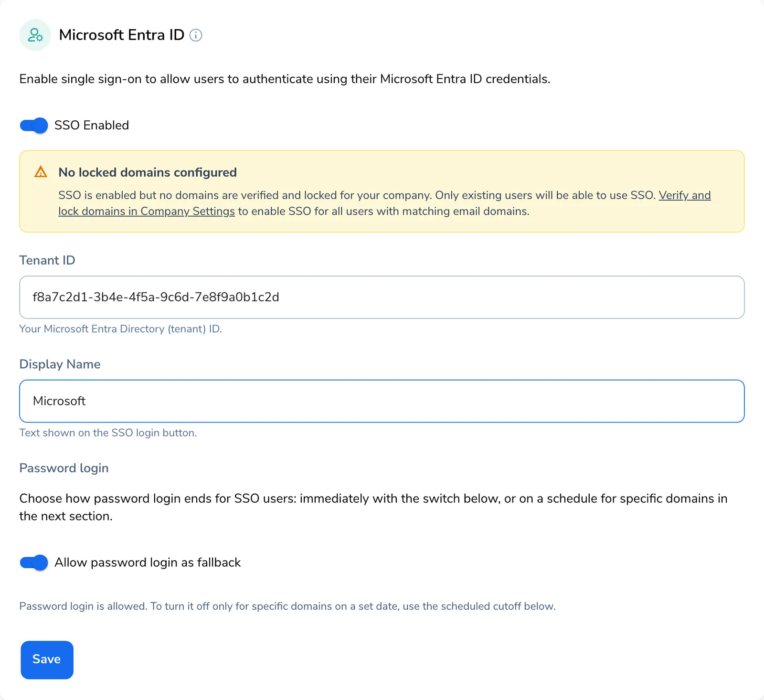The height and width of the screenshot is (700, 764).
Task: Click the 'Display Name' label
Action: 60,364
